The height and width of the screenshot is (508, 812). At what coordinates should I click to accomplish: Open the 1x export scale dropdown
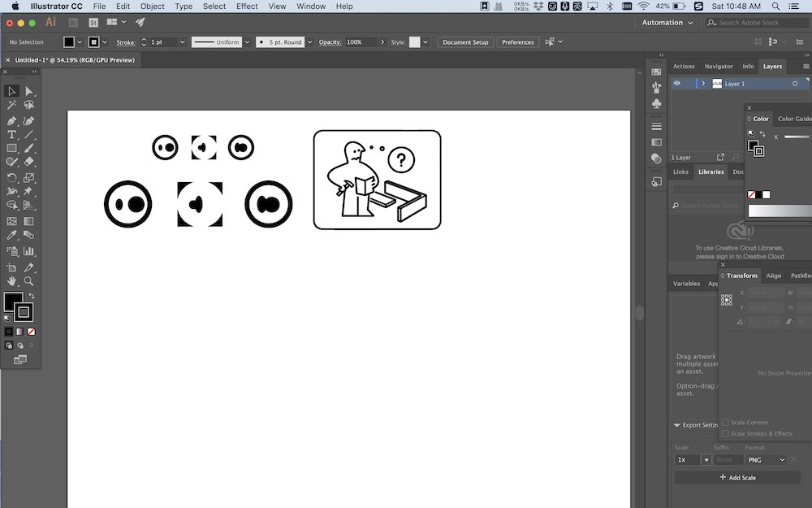click(x=706, y=460)
